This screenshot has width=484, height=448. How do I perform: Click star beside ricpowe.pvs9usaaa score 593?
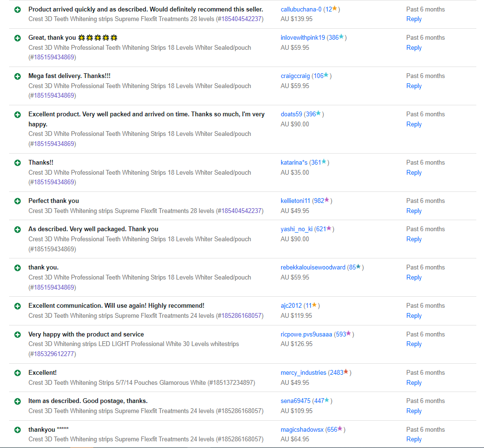pos(349,333)
